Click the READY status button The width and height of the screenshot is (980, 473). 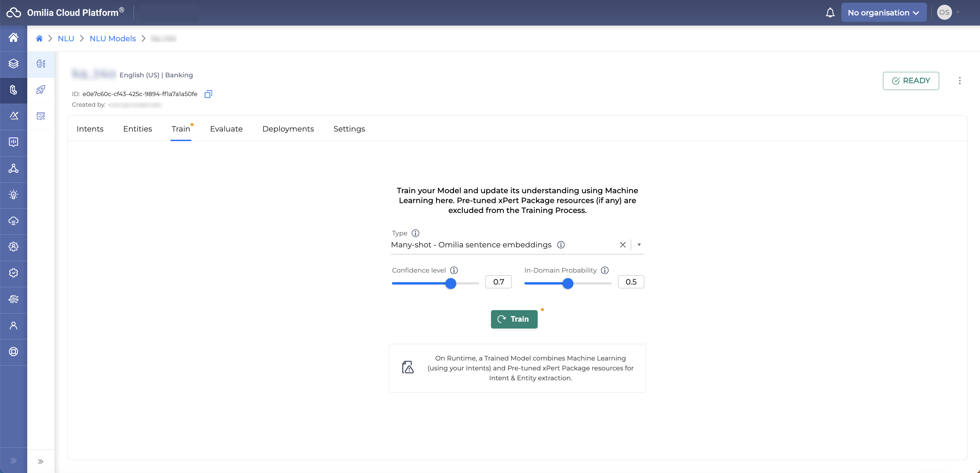[x=911, y=81]
